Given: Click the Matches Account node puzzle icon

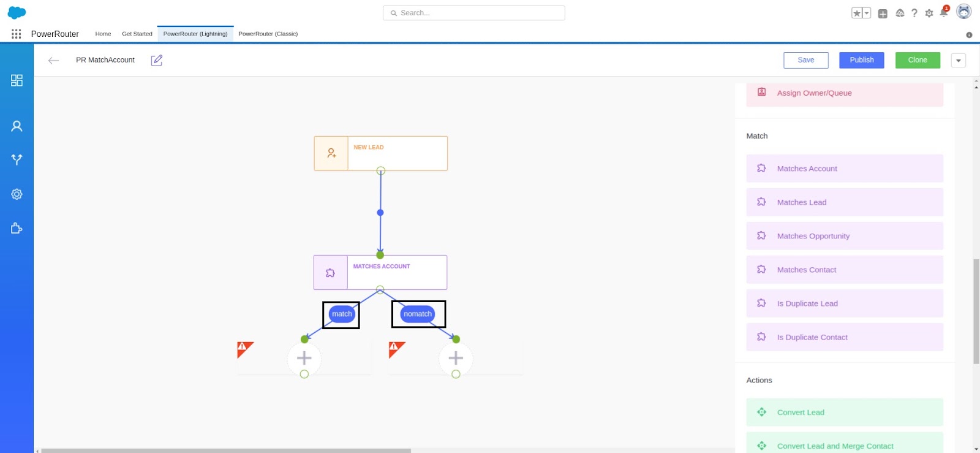Looking at the screenshot, I should click(330, 273).
